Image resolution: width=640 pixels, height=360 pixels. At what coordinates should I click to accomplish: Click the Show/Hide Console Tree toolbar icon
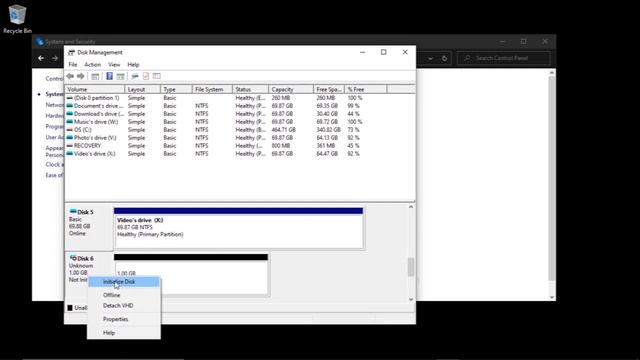point(95,76)
